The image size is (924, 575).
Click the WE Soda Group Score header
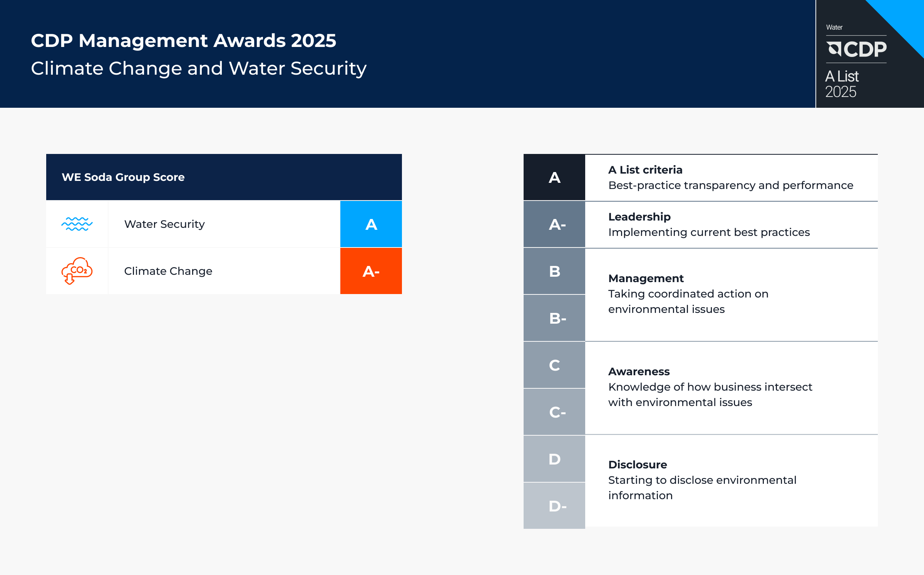[x=123, y=177]
